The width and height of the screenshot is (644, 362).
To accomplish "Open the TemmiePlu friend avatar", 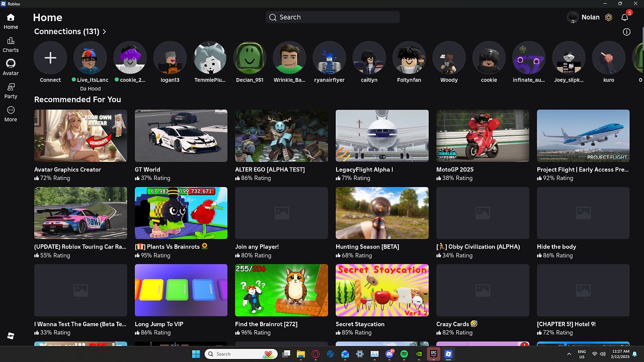I will (x=210, y=58).
